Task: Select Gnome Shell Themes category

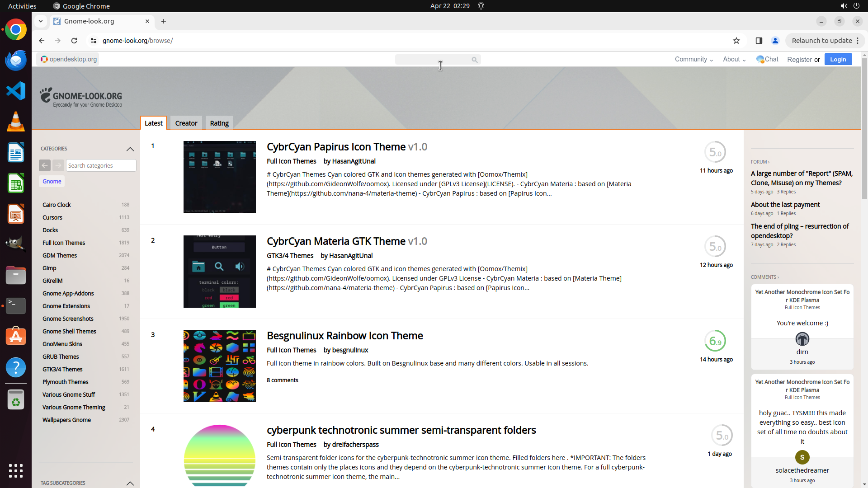Action: 69,331
